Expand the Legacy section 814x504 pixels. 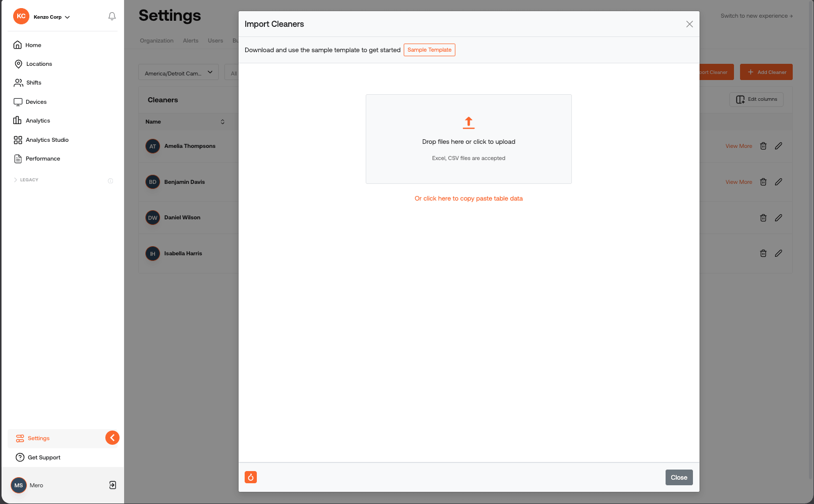point(26,180)
